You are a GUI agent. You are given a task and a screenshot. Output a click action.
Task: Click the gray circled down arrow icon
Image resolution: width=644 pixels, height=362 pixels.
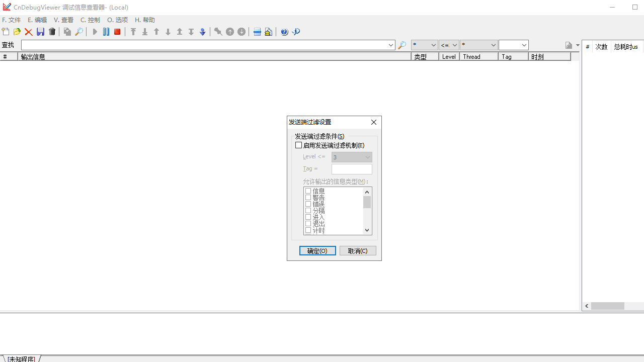tap(242, 32)
